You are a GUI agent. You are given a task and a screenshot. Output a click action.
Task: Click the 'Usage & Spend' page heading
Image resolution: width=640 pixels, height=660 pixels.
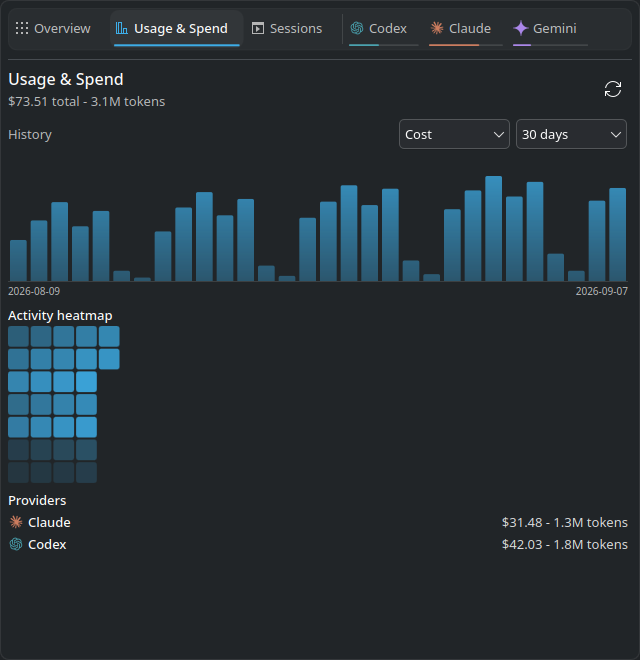[66, 80]
